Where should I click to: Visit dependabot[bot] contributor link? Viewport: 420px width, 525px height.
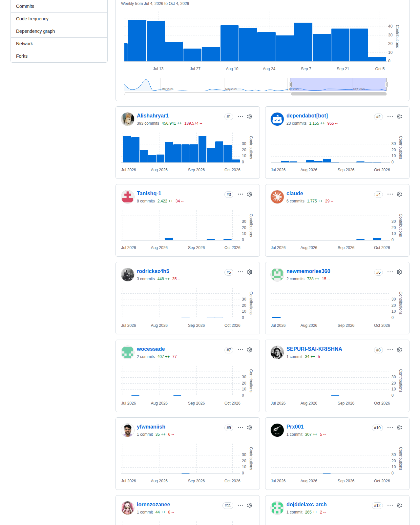[307, 115]
